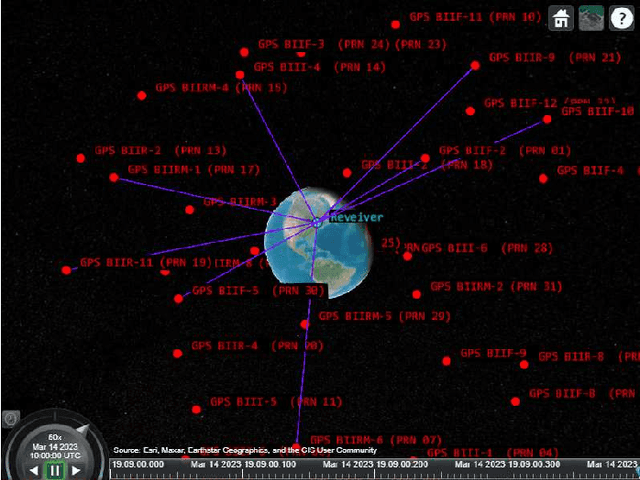Click the GPS BIII-6 (PRN 28) label
Image resolution: width=640 pixels, height=480 pixels.
[x=486, y=248]
